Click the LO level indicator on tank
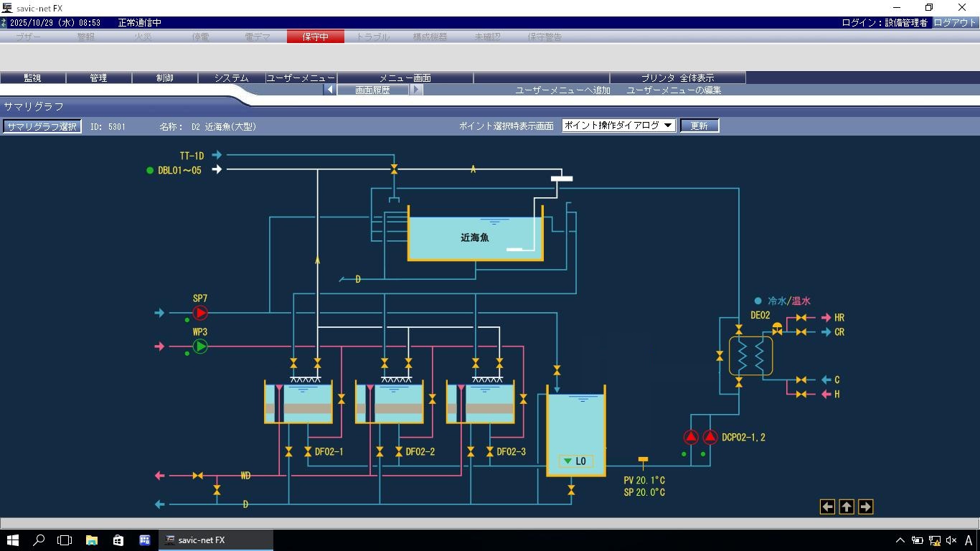This screenshot has width=980, height=551. (x=575, y=461)
